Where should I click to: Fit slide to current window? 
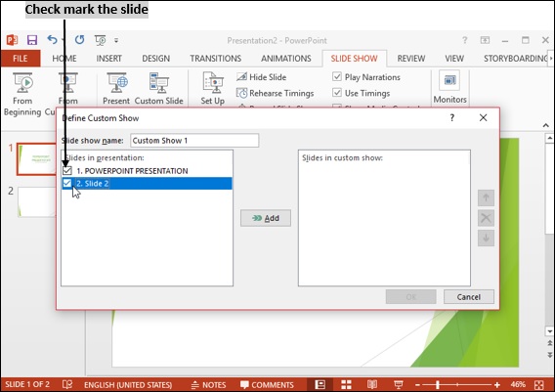pos(539,384)
